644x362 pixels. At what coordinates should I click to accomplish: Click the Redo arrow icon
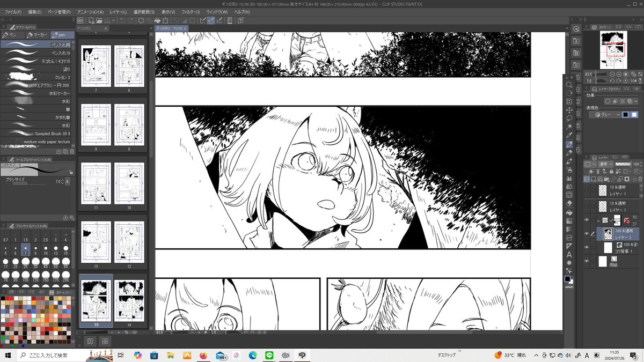tap(130, 20)
